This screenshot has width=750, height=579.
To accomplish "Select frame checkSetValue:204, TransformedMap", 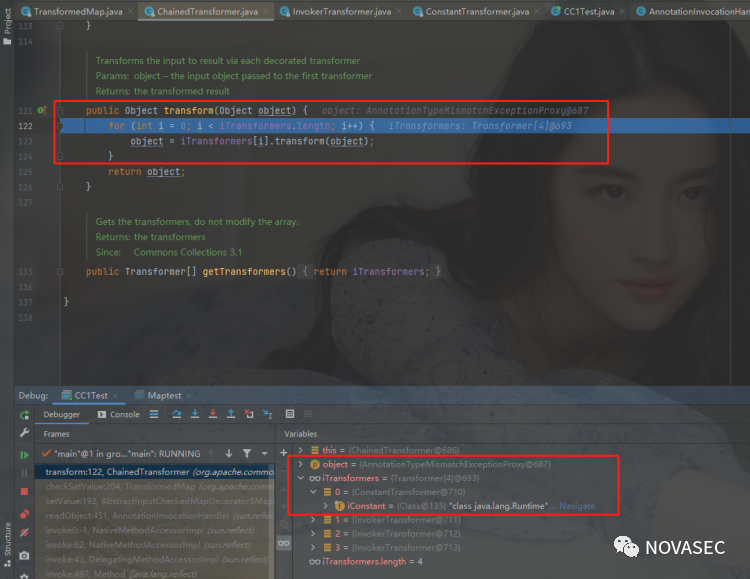I will pyautogui.click(x=154, y=487).
